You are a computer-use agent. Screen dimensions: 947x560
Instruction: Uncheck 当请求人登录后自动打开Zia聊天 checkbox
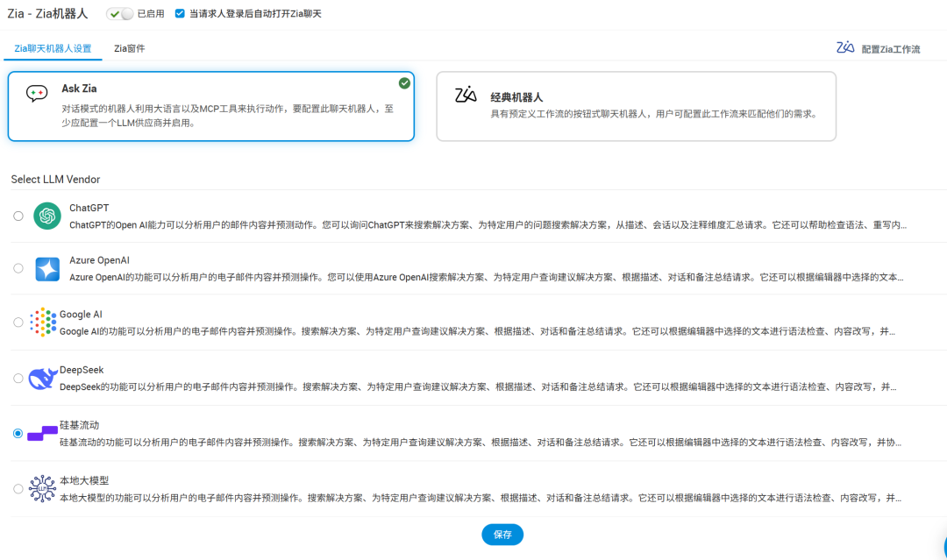[180, 13]
